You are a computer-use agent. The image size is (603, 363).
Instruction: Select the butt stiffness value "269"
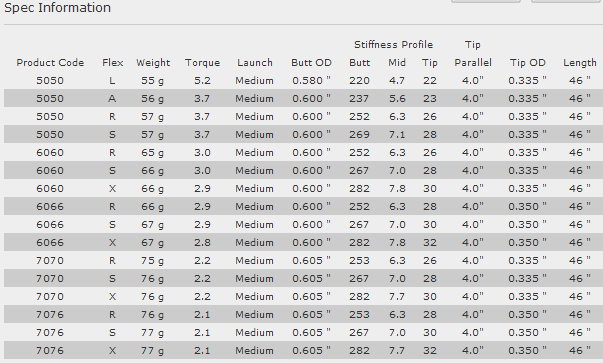359,135
